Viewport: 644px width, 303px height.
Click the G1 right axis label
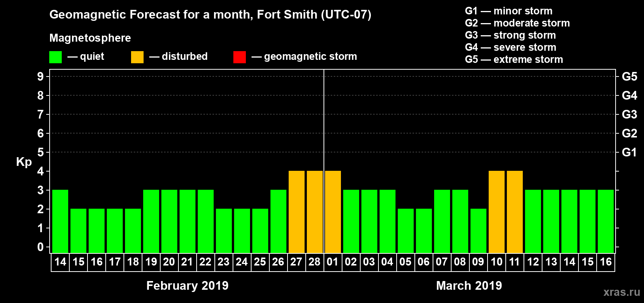630,152
